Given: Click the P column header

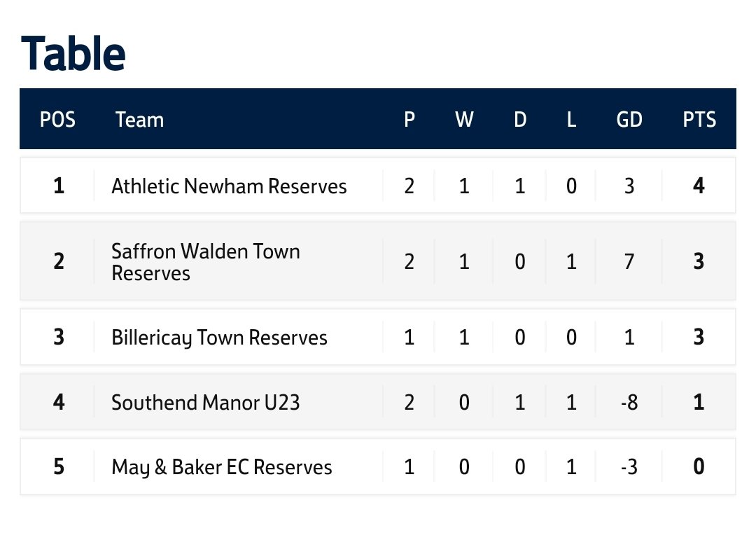Looking at the screenshot, I should 409,120.
